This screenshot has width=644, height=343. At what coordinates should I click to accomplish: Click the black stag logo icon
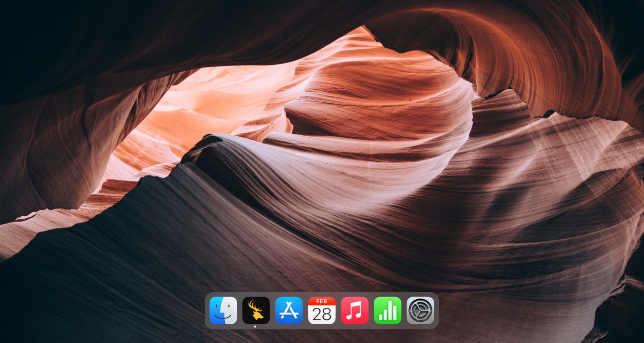tap(255, 310)
